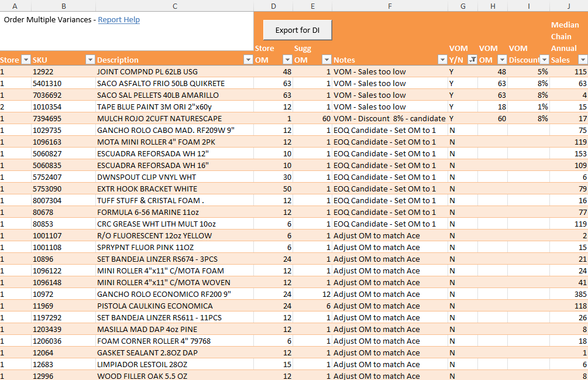Open the Store OM column filter dropdown

287,60
